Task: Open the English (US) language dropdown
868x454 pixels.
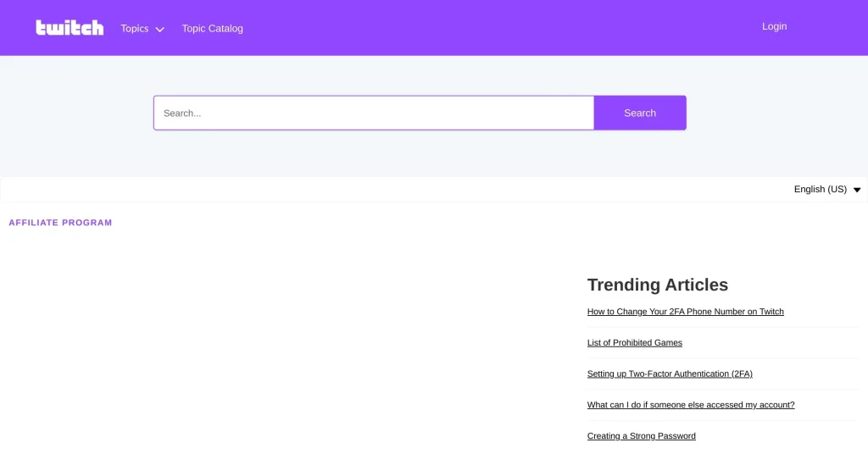Action: (x=827, y=189)
